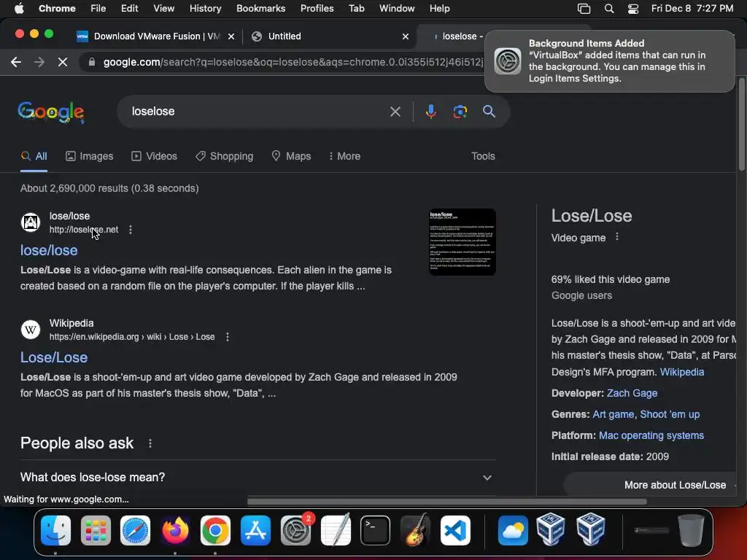Image resolution: width=747 pixels, height=560 pixels.
Task: Click the lose/lose site favicon
Action: 31,222
